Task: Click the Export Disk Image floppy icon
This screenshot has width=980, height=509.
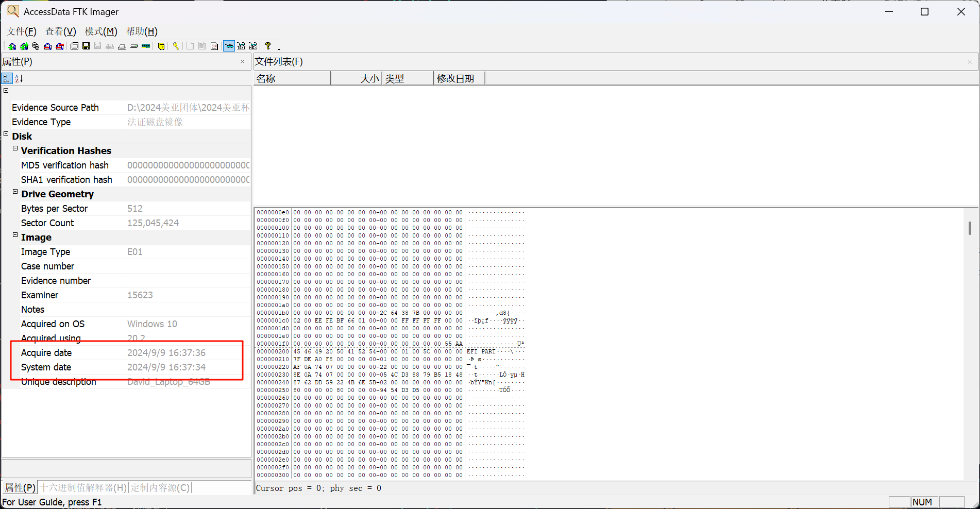Action: (86, 46)
